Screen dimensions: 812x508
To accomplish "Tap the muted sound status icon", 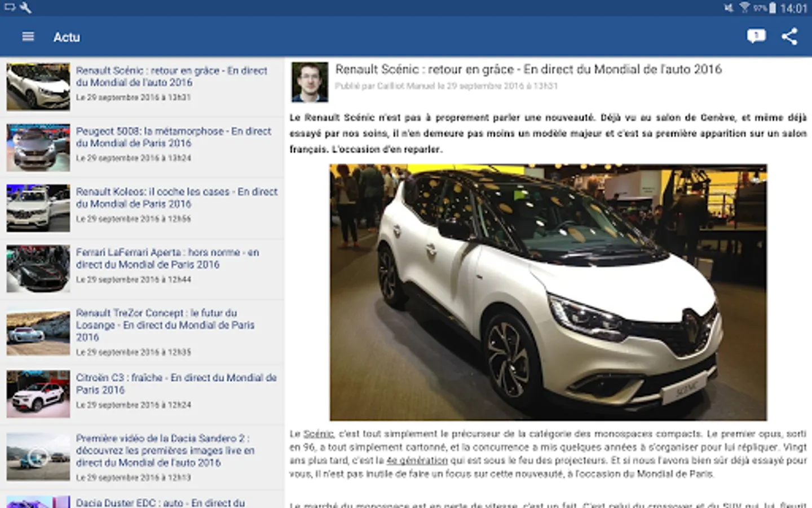I will [729, 8].
